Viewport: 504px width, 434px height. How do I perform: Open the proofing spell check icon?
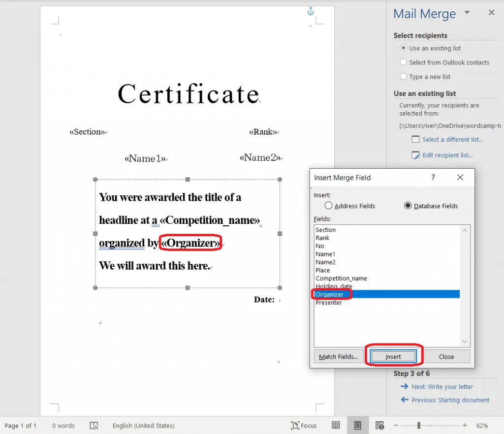(x=94, y=426)
